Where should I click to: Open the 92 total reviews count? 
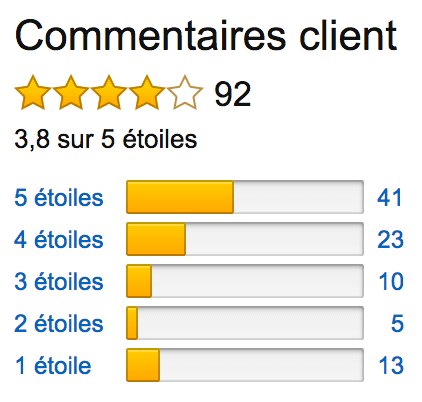pos(232,94)
